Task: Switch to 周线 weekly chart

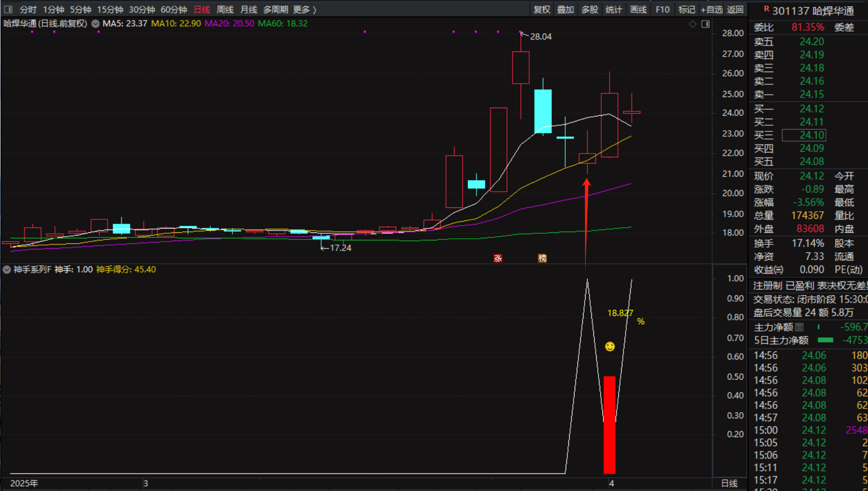Action: (x=225, y=9)
